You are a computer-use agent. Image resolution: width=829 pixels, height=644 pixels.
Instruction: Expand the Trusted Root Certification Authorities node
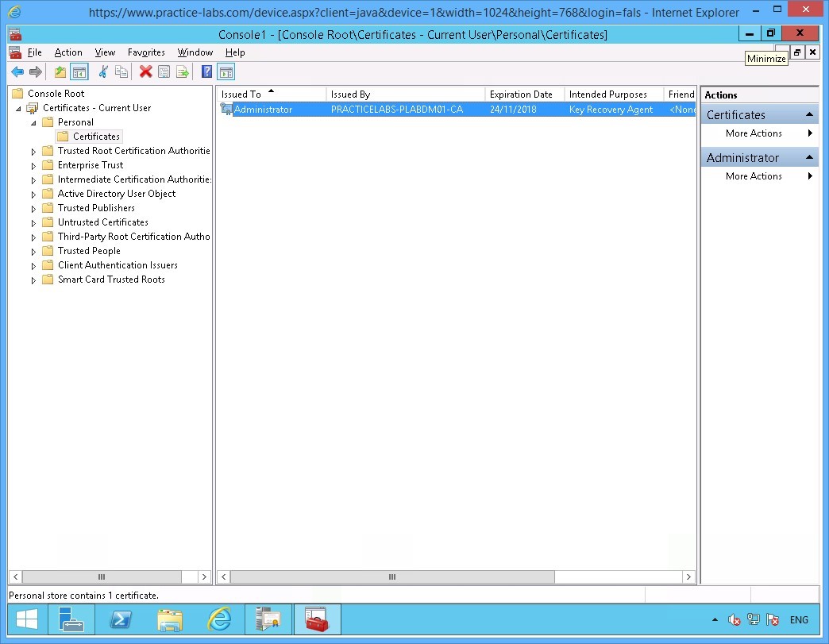(32, 150)
